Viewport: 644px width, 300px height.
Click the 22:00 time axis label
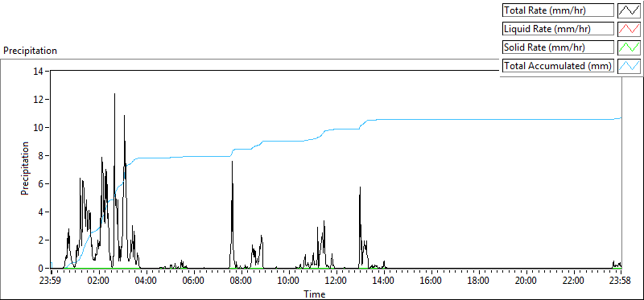pos(574,281)
